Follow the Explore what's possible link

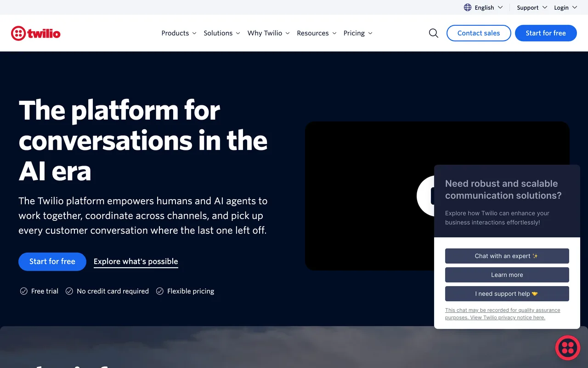(136, 262)
